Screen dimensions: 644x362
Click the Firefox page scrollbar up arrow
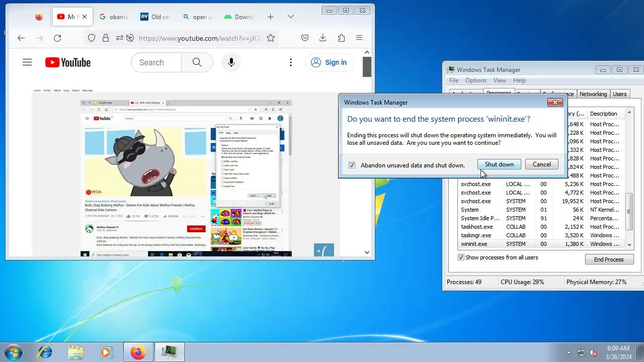pos(367,52)
